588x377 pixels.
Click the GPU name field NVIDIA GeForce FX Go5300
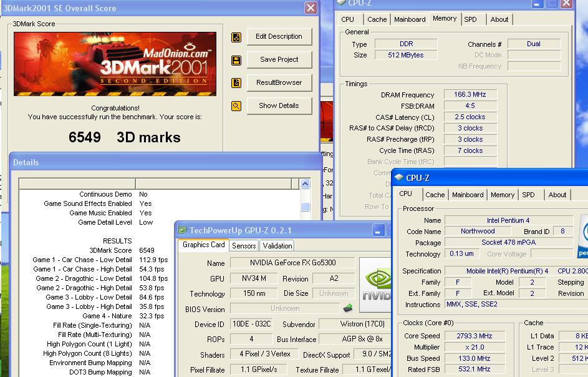point(292,263)
